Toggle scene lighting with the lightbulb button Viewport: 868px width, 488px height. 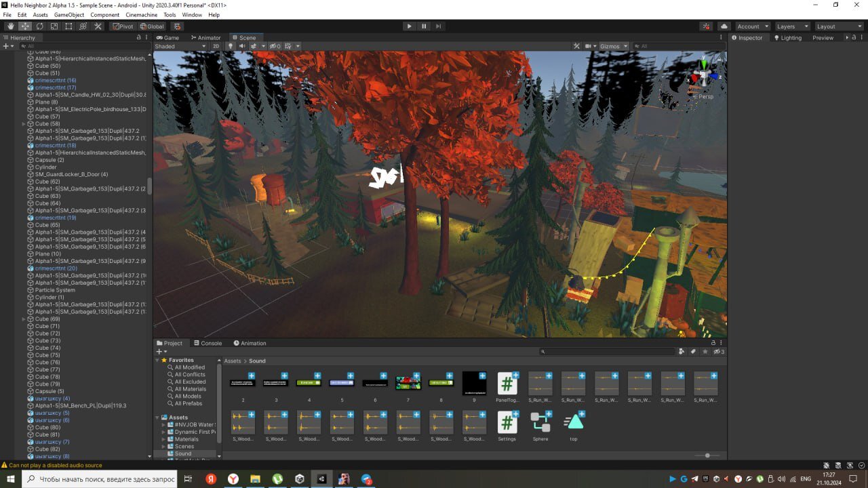coord(230,46)
